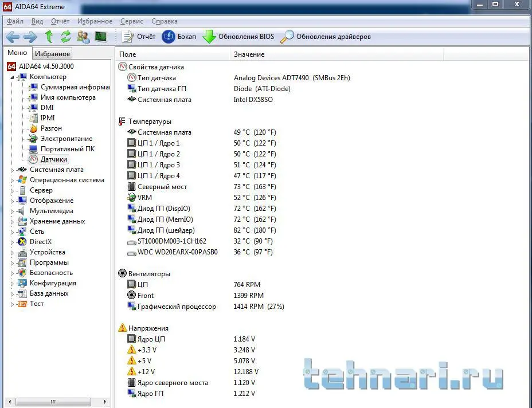Expand the Операционная система node
This screenshot has height=408, width=532.
[x=12, y=181]
